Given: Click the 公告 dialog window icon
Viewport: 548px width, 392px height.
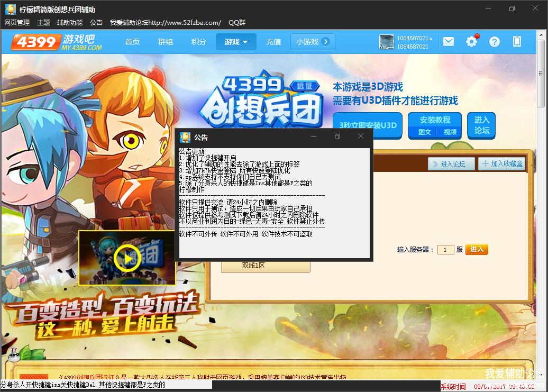Looking at the screenshot, I should click(x=185, y=137).
